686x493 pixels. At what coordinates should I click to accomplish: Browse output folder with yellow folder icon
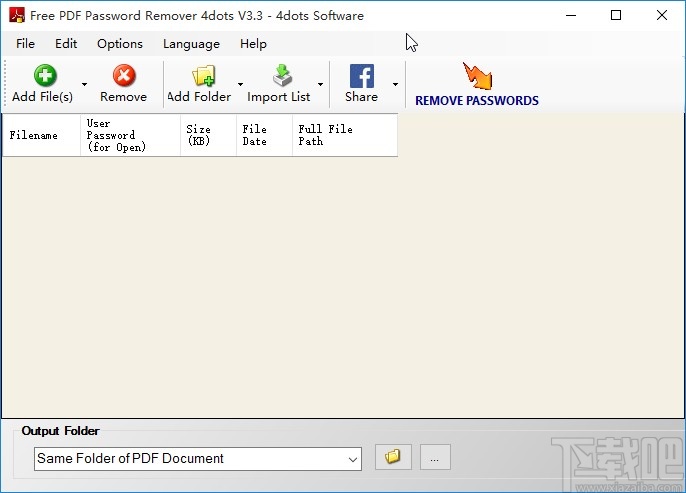[x=393, y=457]
